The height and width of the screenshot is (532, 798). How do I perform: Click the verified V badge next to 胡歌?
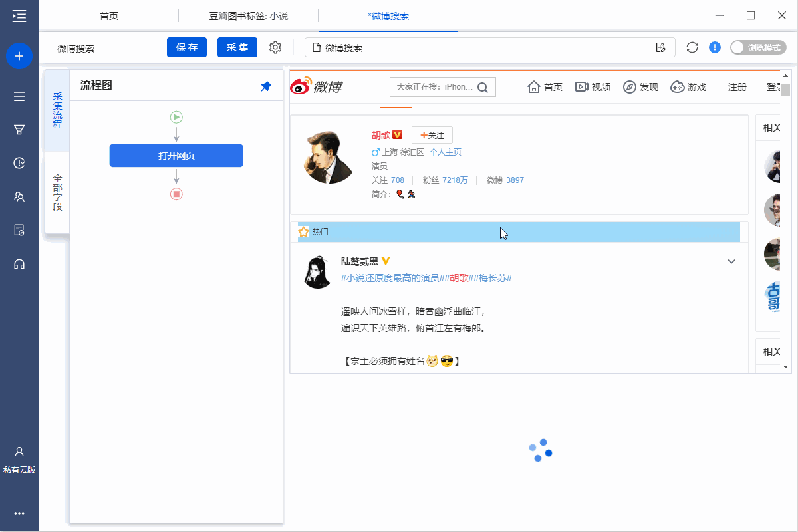coord(398,135)
